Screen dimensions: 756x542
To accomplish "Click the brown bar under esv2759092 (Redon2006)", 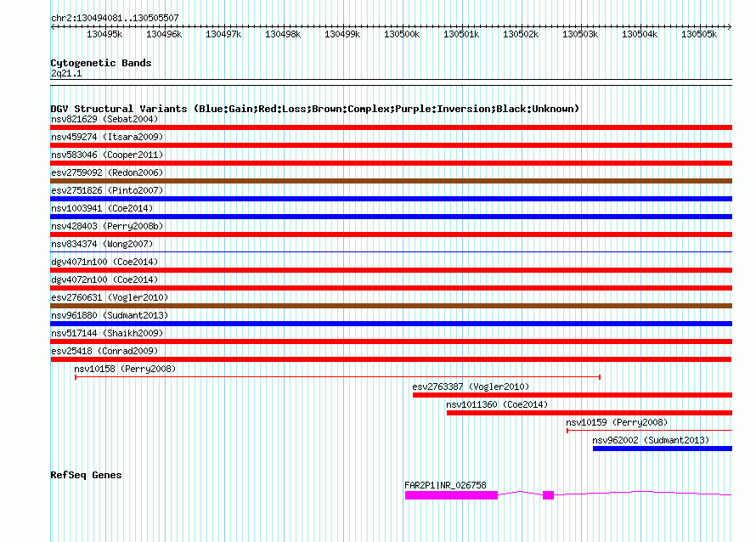I will (391, 181).
